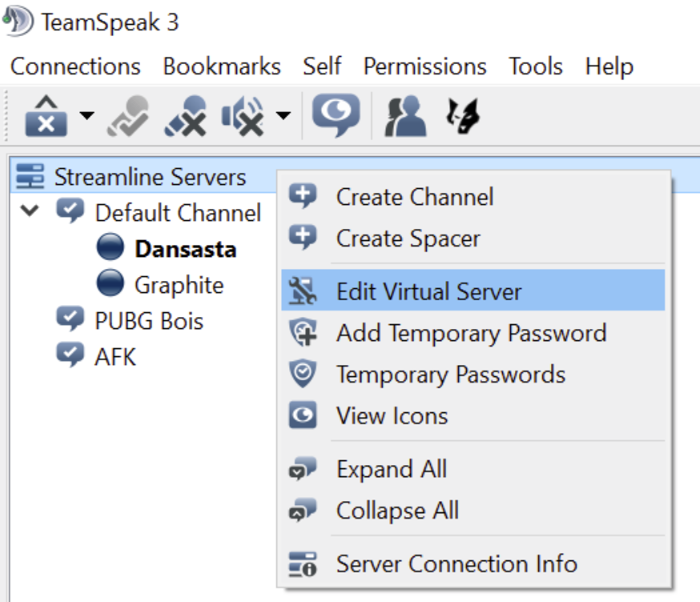Viewport: 700px width, 602px height.
Task: Collapse the Default Channel tree chevron
Action: [x=30, y=210]
